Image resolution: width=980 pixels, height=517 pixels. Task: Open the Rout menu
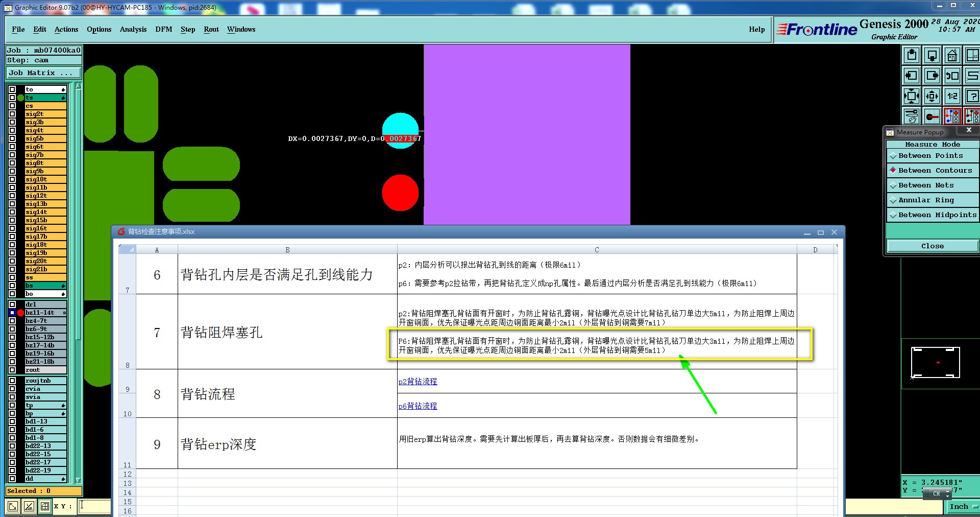point(211,30)
